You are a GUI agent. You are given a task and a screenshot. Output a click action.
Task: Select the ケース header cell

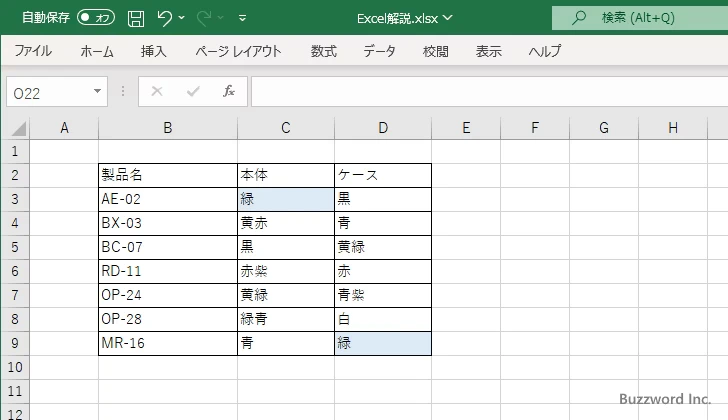383,175
